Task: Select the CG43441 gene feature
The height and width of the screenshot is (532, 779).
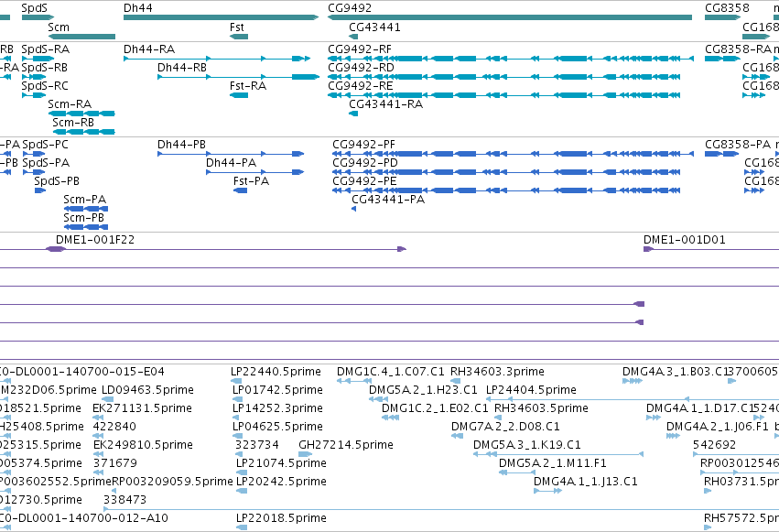Action: (353, 37)
